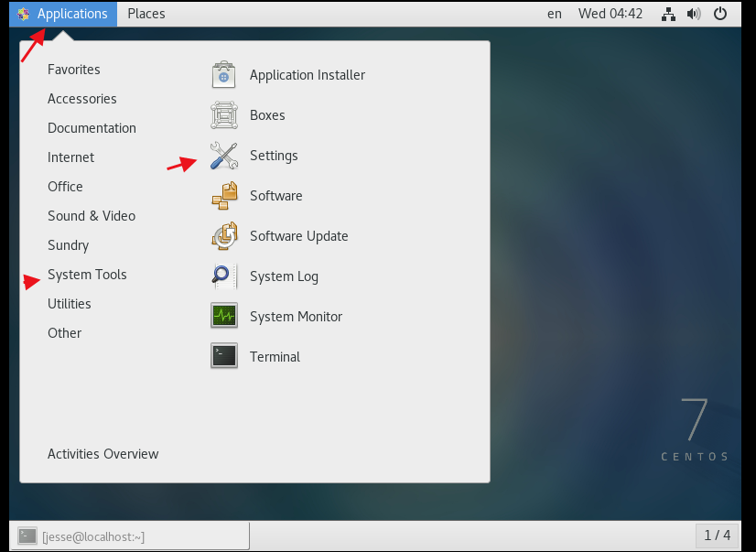Open the System Log magnifier icon

pyautogui.click(x=224, y=276)
